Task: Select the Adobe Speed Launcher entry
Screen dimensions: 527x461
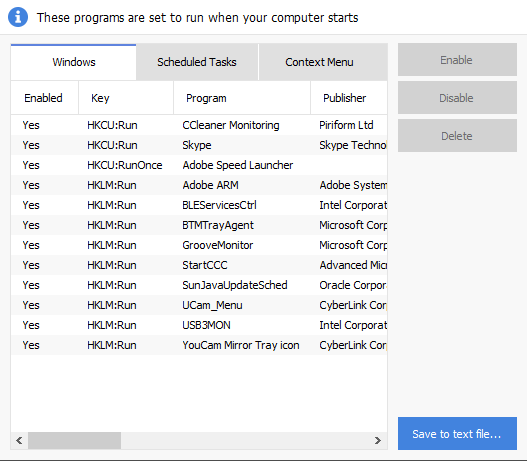Action: (199, 165)
